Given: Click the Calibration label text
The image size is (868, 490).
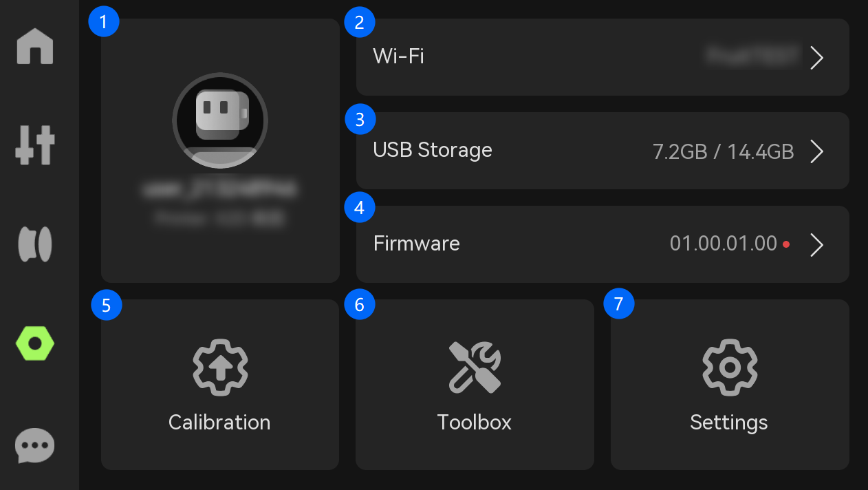Looking at the screenshot, I should (219, 422).
